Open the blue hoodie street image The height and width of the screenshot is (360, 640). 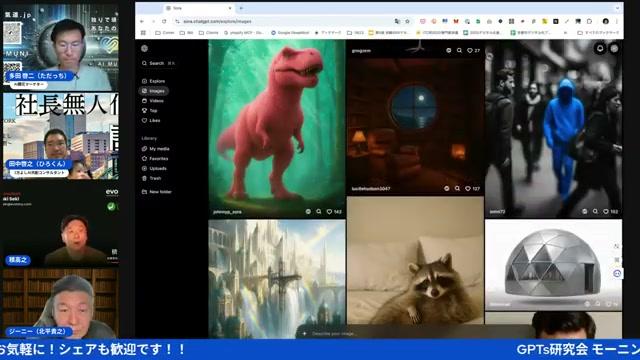point(553,129)
